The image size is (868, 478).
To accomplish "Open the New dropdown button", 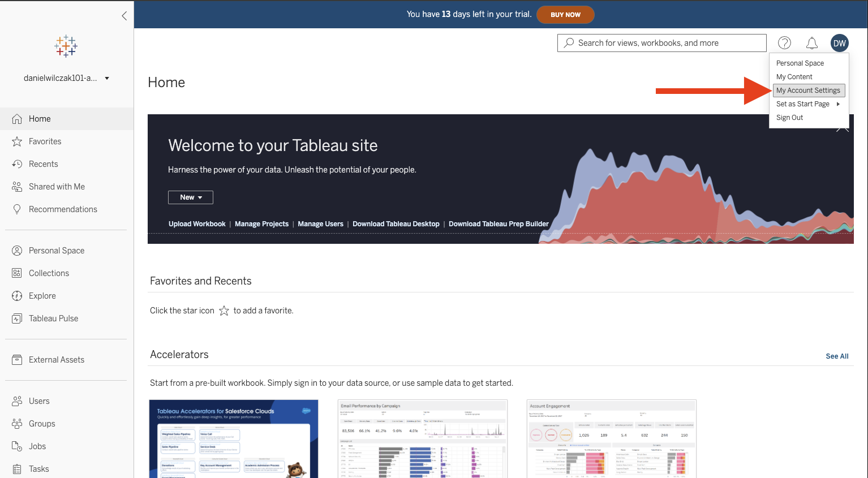I will click(191, 197).
